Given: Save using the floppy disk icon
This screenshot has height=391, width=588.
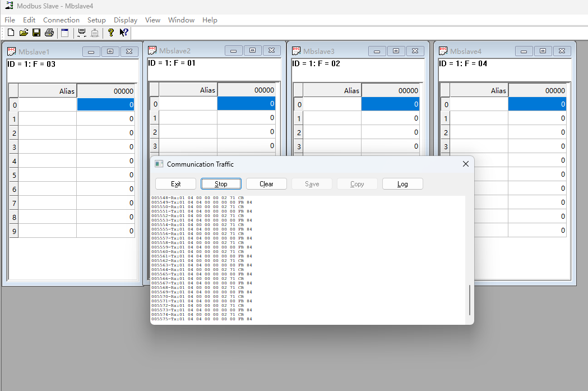Looking at the screenshot, I should [x=36, y=33].
